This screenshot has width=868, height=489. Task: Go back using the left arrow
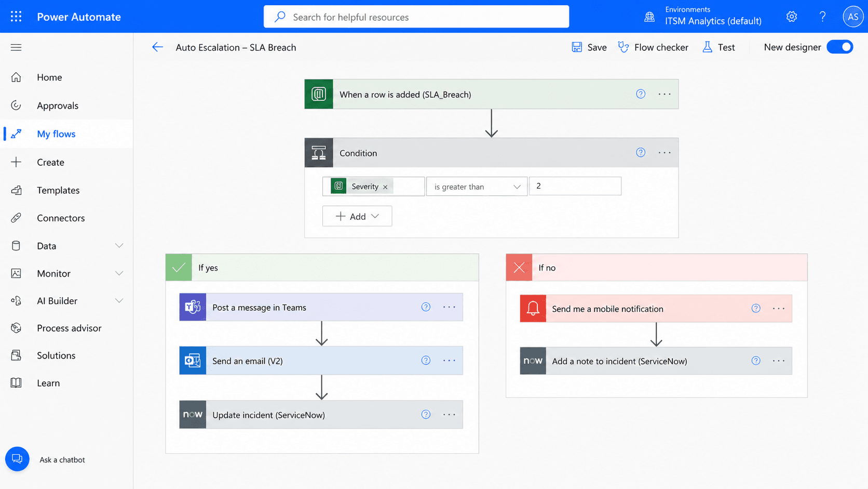coord(157,47)
